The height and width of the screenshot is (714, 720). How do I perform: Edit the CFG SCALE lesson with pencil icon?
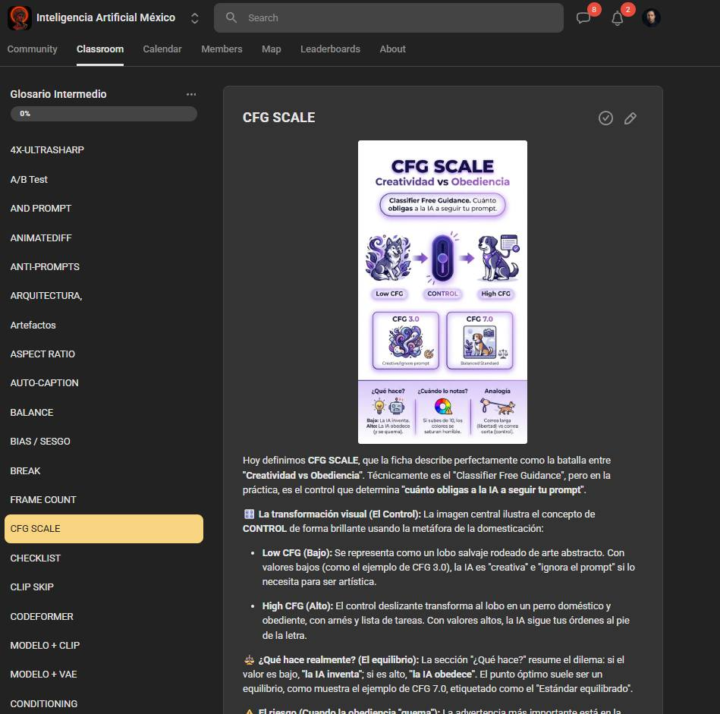630,118
